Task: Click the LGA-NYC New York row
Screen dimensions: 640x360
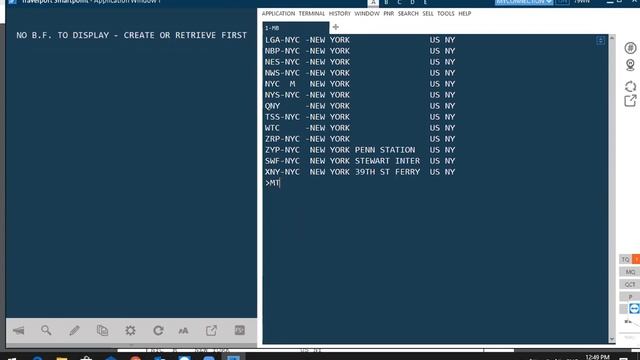Action: [x=360, y=40]
